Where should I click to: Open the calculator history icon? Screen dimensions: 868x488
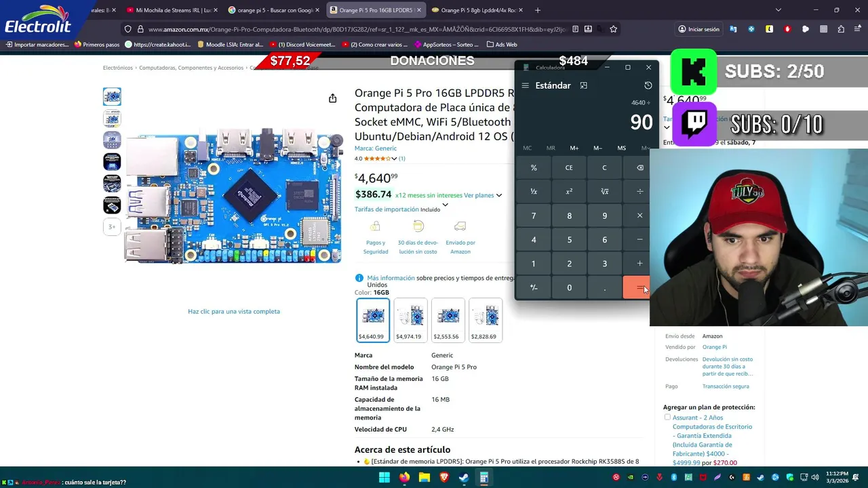[x=648, y=85]
